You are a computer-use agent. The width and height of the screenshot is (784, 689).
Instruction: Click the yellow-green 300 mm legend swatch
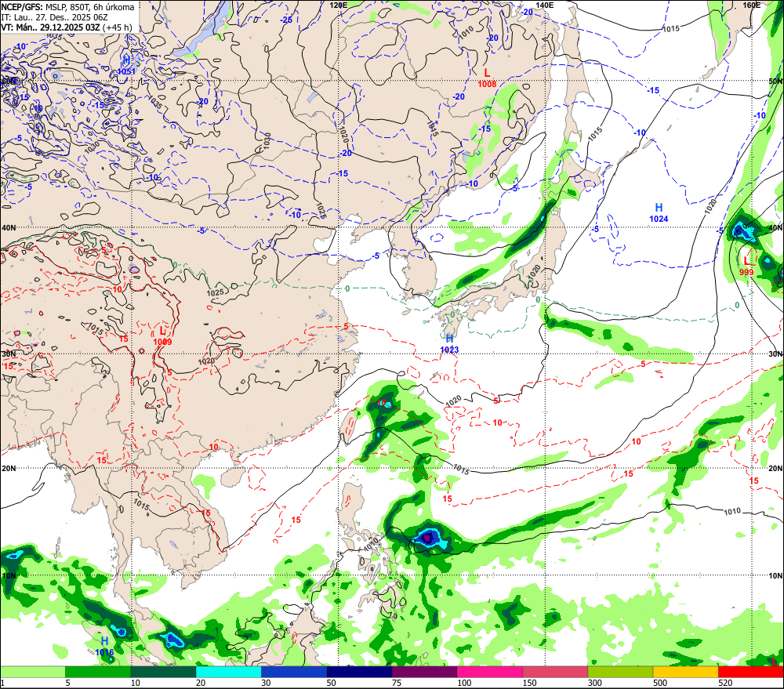[x=620, y=672]
